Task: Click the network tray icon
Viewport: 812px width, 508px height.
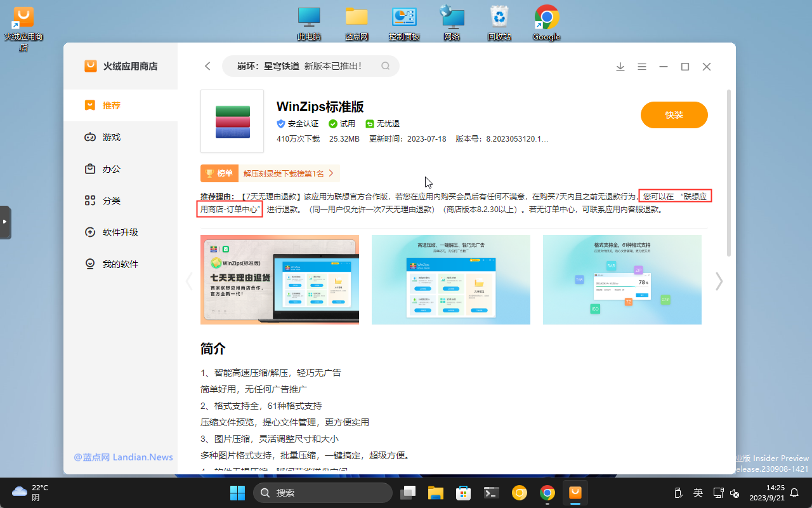Action: pos(718,493)
